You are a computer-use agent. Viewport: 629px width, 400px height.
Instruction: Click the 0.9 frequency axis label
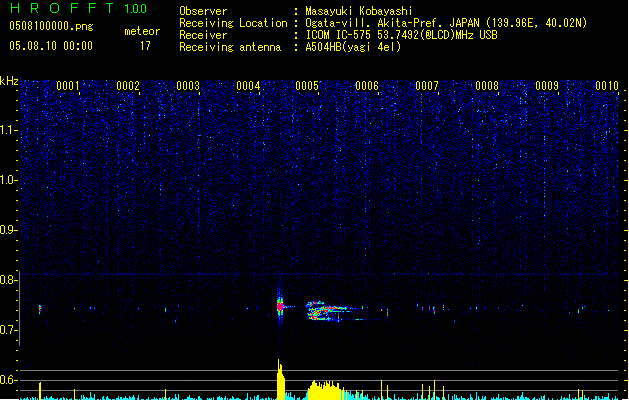coord(8,230)
